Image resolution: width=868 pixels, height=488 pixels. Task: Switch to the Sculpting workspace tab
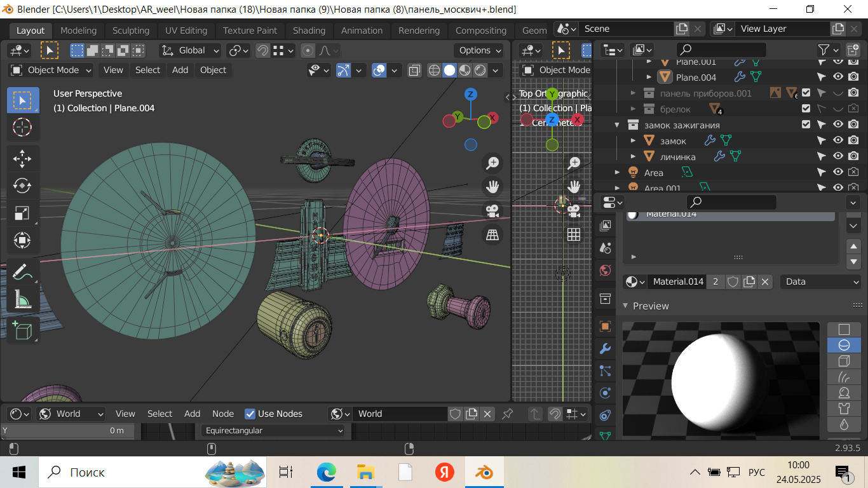click(x=130, y=30)
